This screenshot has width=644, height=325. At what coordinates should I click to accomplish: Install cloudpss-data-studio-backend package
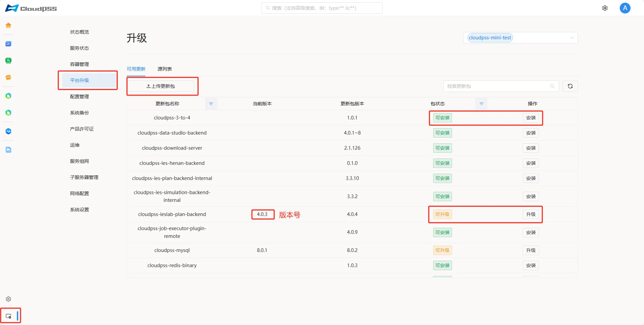click(531, 133)
